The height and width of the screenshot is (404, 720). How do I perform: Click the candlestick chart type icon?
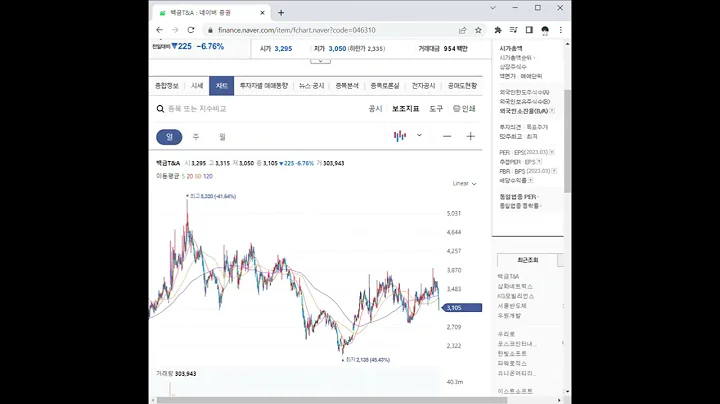400,136
